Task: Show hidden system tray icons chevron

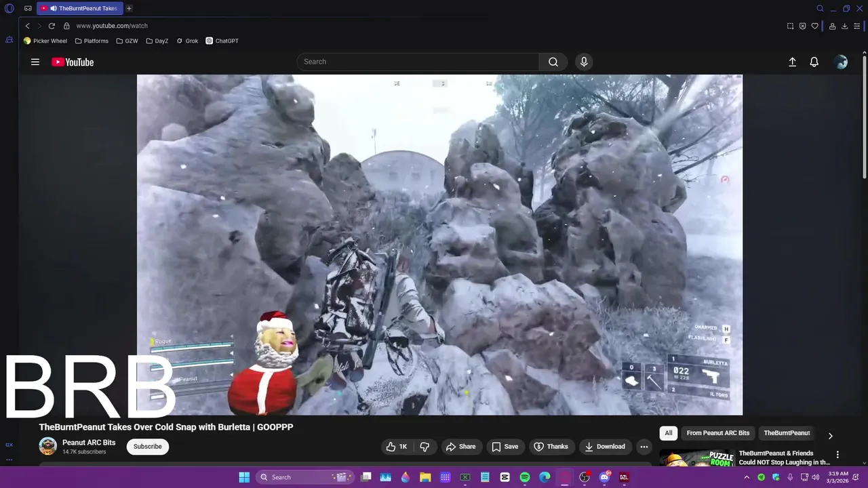Action: pyautogui.click(x=747, y=477)
